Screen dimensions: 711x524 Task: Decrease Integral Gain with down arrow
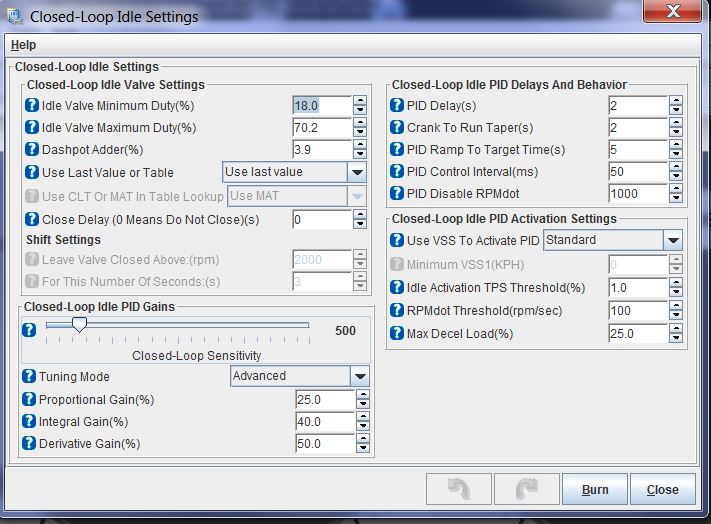pyautogui.click(x=362, y=426)
